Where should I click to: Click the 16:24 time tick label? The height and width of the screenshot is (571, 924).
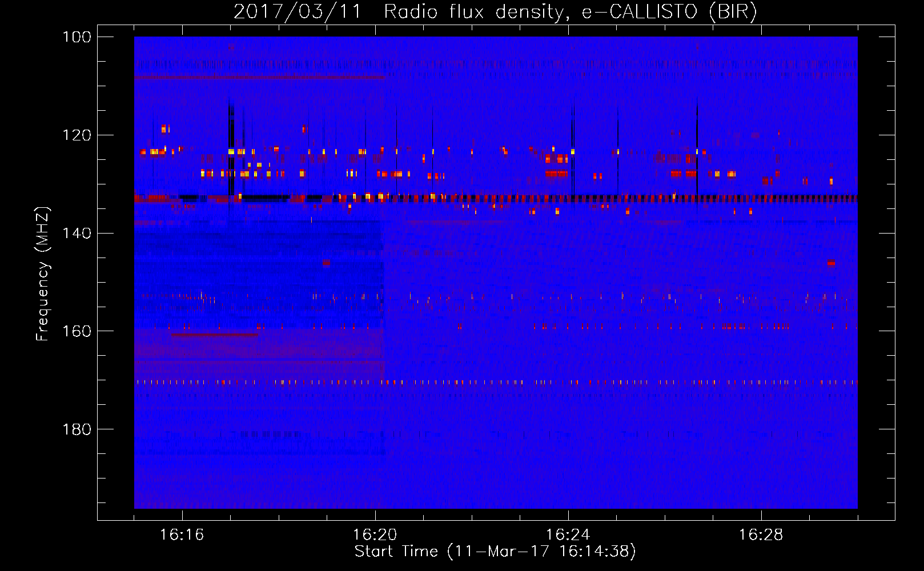(x=568, y=535)
